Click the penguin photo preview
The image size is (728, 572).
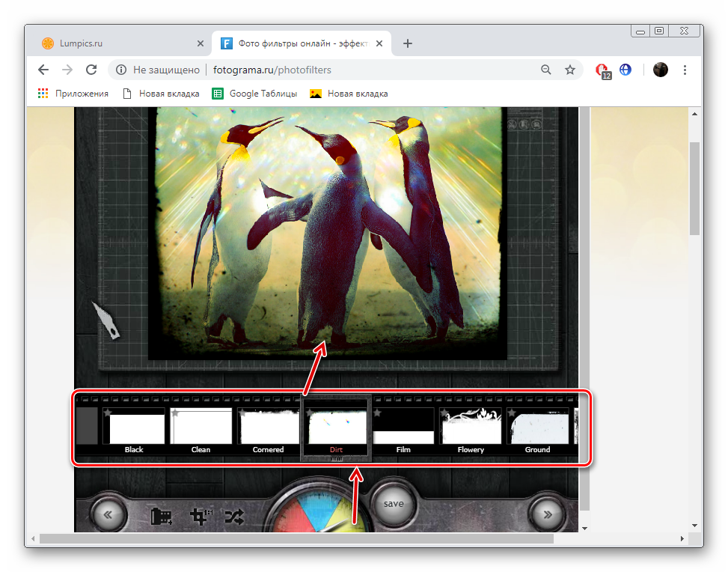pyautogui.click(x=328, y=232)
